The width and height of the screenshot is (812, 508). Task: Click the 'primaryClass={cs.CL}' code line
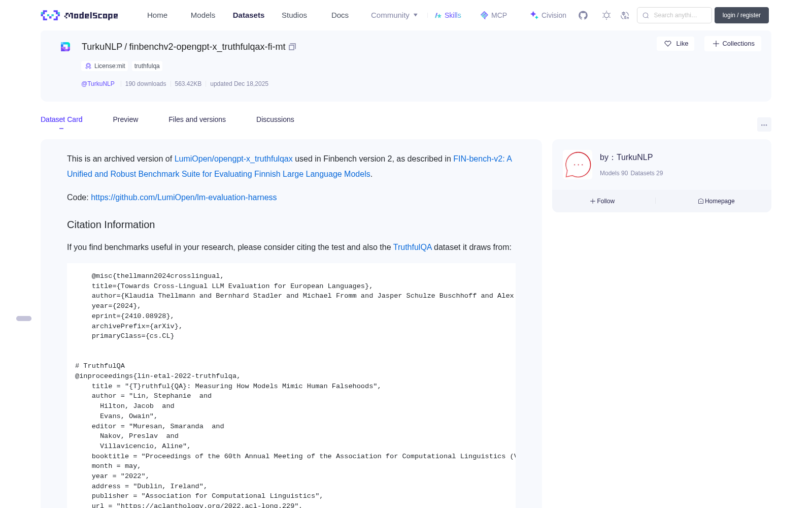[x=133, y=336]
